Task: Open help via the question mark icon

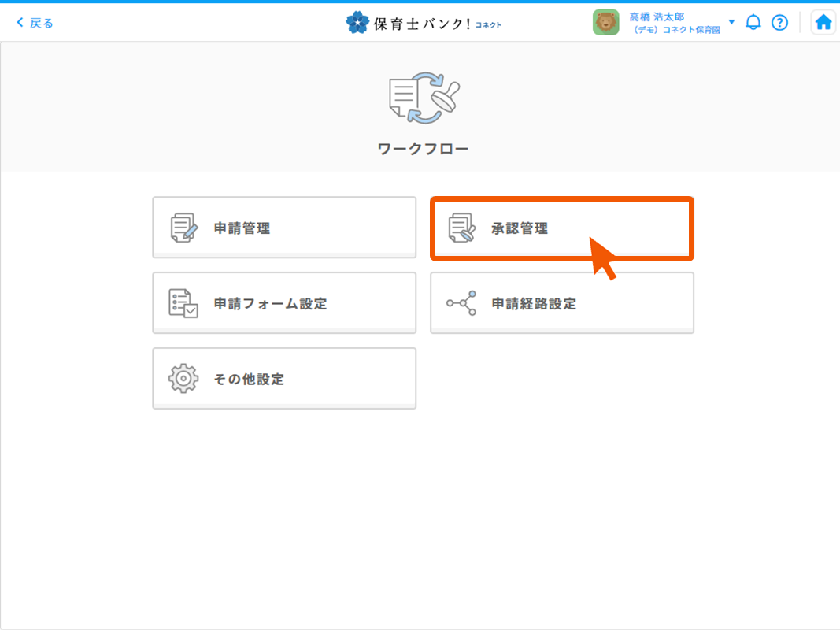Action: tap(779, 23)
